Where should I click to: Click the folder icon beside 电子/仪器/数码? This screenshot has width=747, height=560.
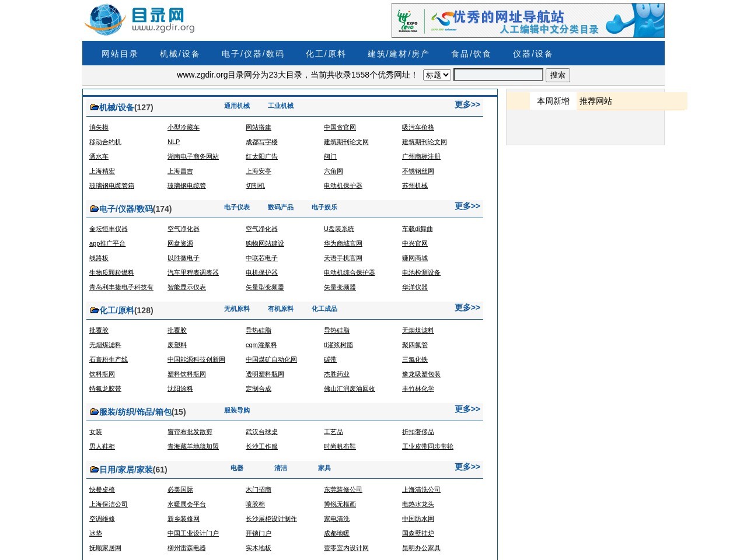pos(95,208)
